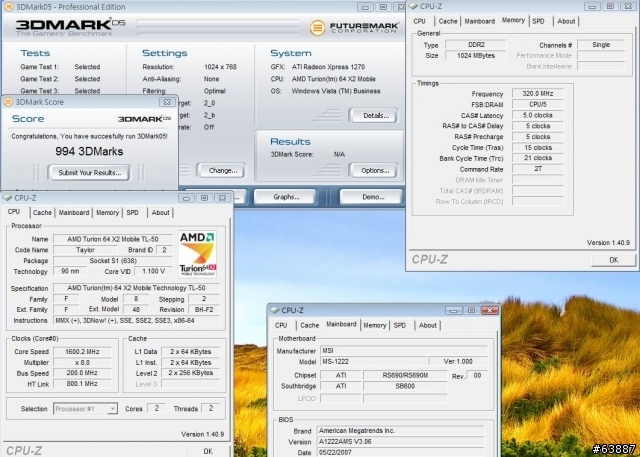Click the CPU-Z mainboard window title icon
640x457 pixels.
(275, 311)
